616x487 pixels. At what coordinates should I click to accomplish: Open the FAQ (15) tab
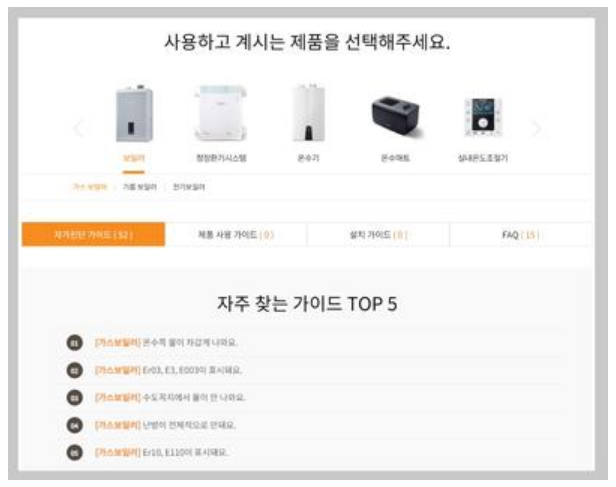[521, 234]
